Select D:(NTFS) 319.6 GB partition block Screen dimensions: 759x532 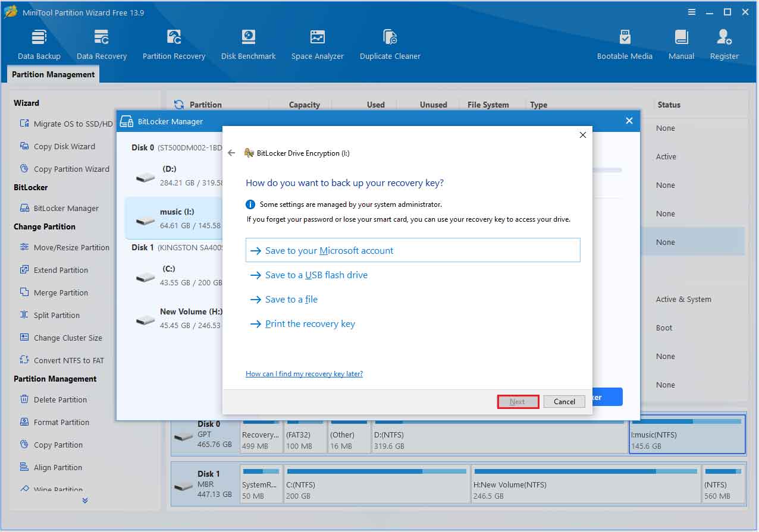point(499,435)
